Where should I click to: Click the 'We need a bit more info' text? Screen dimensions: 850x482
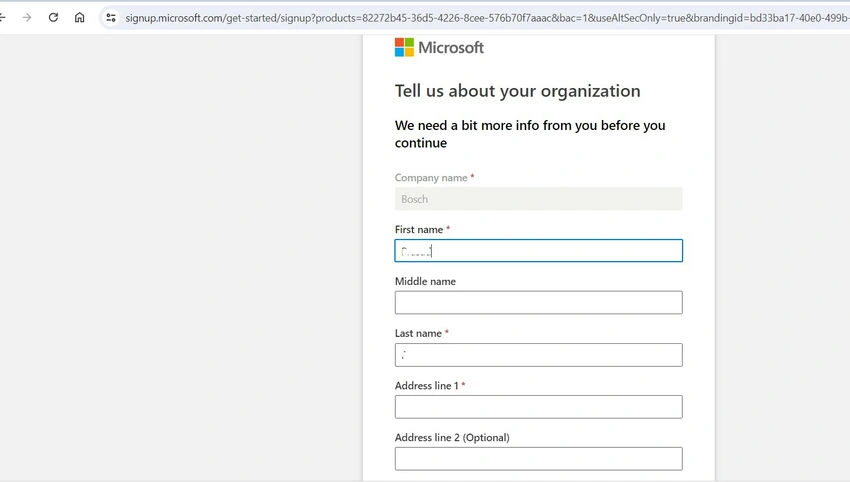click(x=530, y=134)
